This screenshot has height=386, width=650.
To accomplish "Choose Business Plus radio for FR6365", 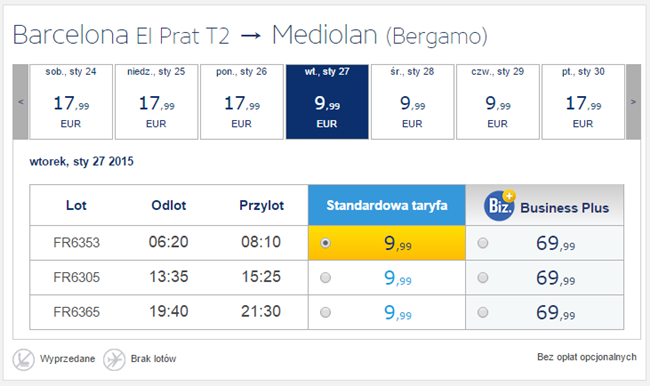I will [483, 312].
